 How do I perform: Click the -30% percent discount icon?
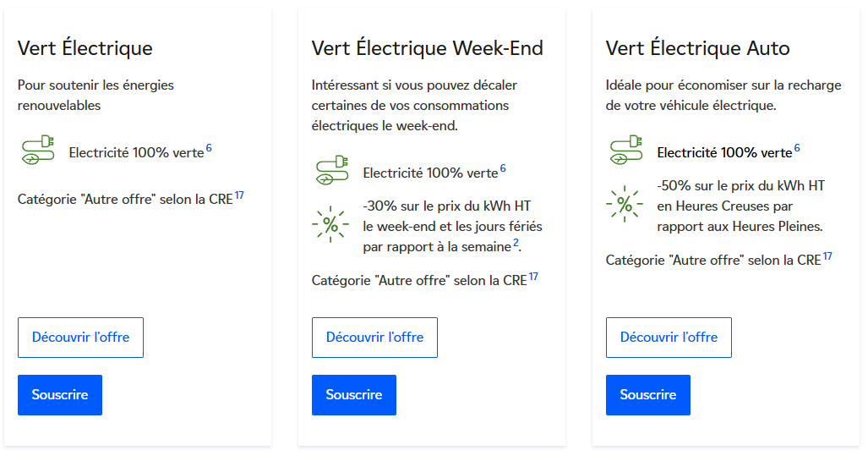click(330, 224)
